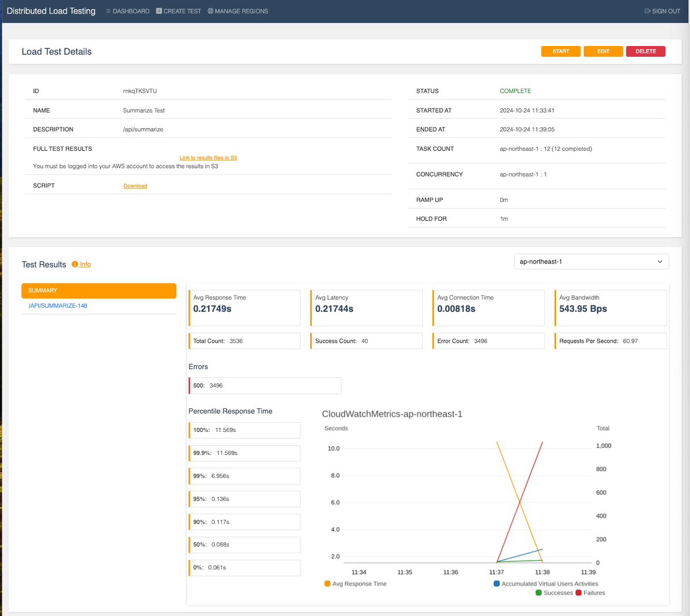690x616 pixels.
Task: Click the sign-out icon in the top-right corner
Action: tap(648, 11)
